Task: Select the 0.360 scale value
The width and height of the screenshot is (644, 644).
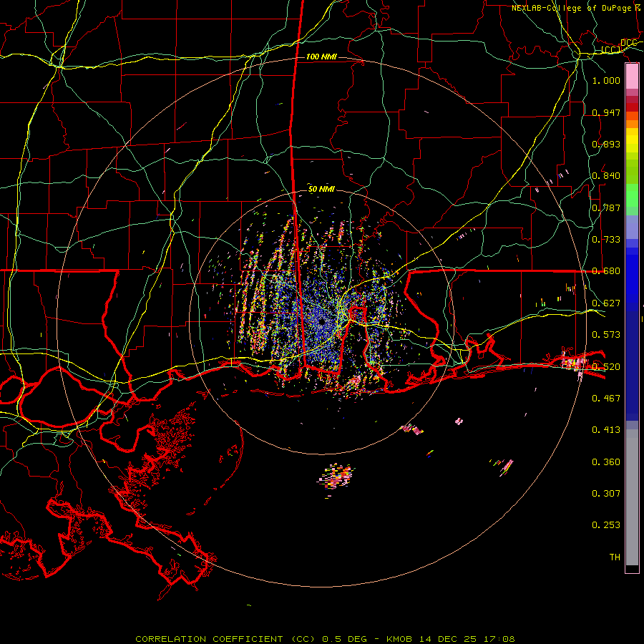Action: coord(606,462)
